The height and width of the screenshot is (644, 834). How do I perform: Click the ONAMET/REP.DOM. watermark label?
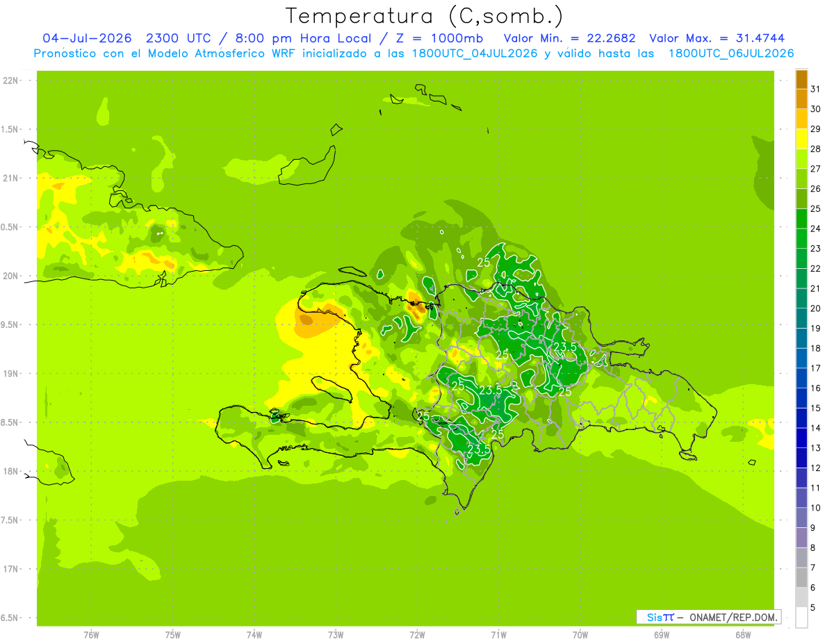coord(733,617)
